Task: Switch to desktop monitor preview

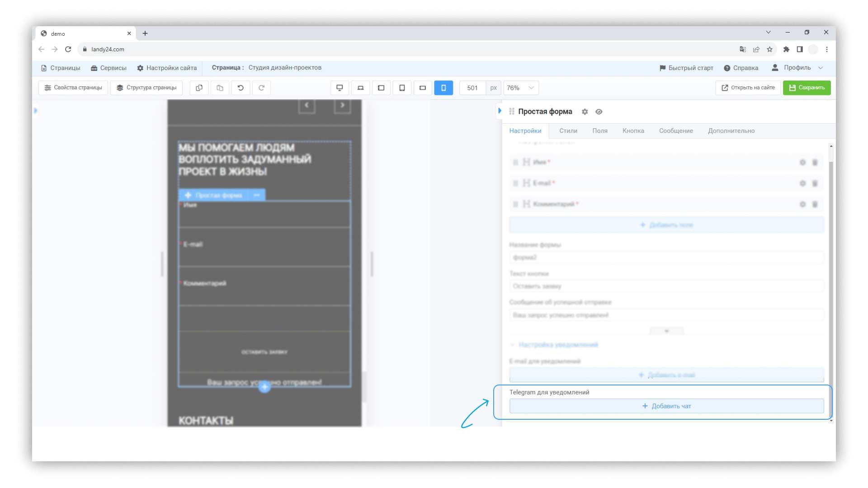Action: pyautogui.click(x=340, y=88)
